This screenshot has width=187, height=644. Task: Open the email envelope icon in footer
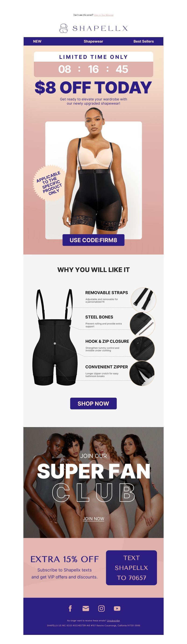86,609
